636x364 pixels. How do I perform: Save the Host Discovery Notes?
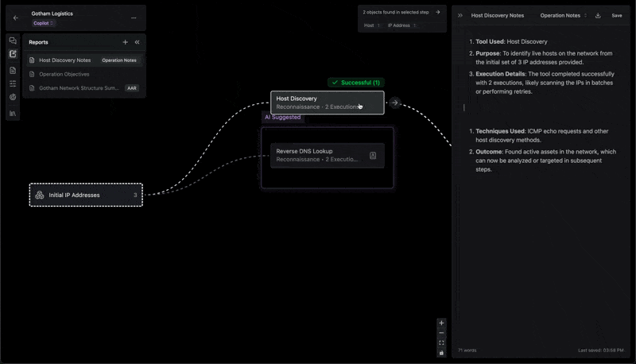tap(617, 15)
